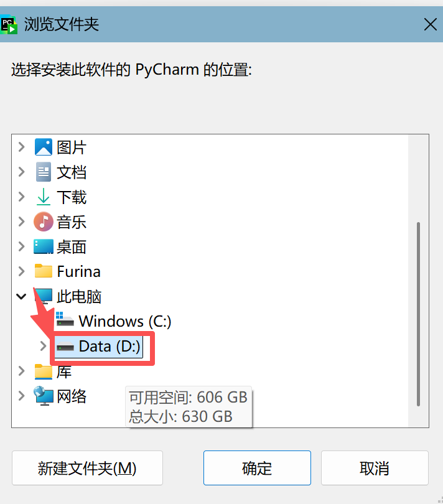Image resolution: width=443 pixels, height=504 pixels.
Task: Select the Data (D:) tree item
Action: click(98, 347)
